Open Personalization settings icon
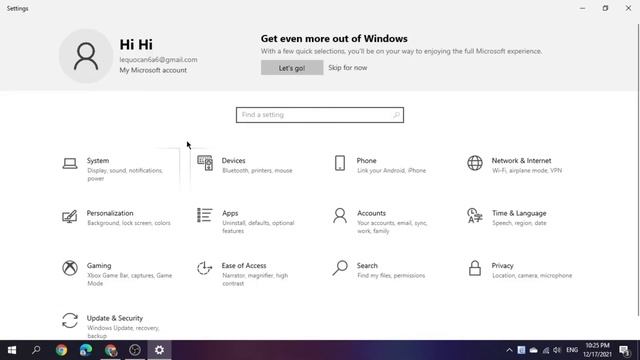 [x=70, y=216]
